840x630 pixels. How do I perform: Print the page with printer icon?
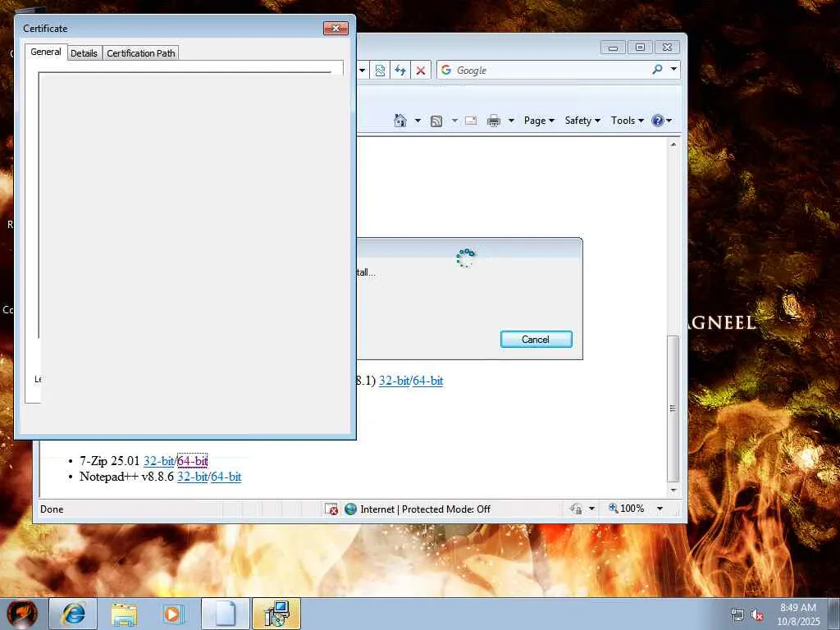tap(493, 121)
